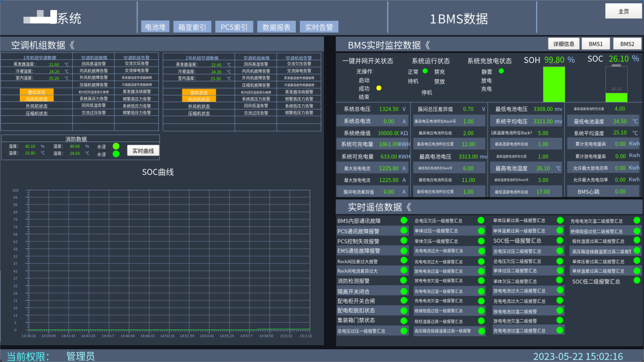This screenshot has width=644, height=362.
Task: Toggle unit 1 整机状态 orange button
Action: (37, 92)
